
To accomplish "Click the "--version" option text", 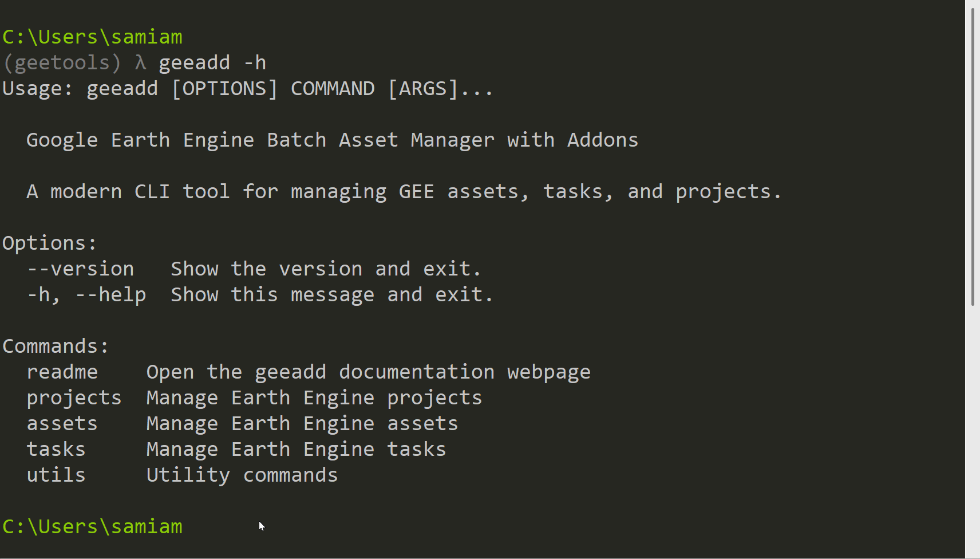I will [x=80, y=269].
